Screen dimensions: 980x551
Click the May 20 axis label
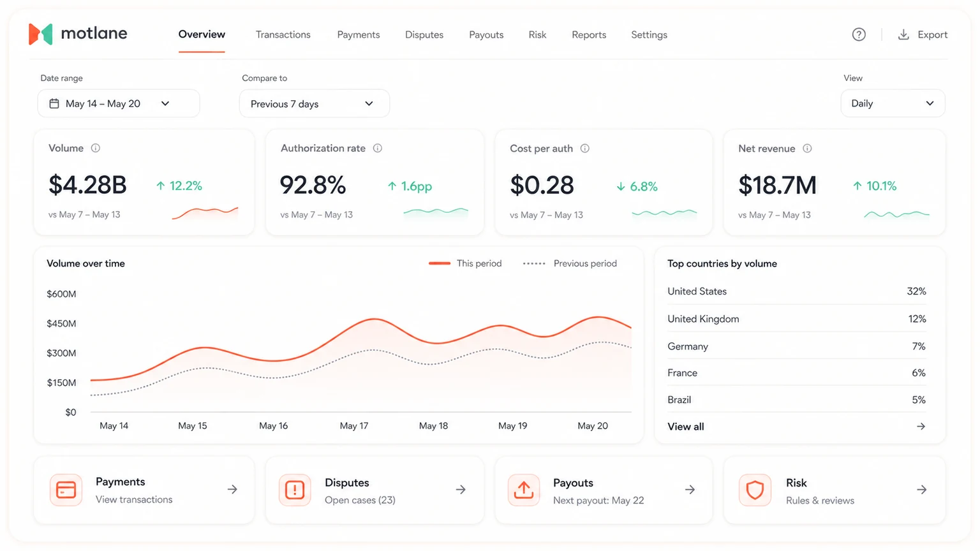pyautogui.click(x=593, y=425)
